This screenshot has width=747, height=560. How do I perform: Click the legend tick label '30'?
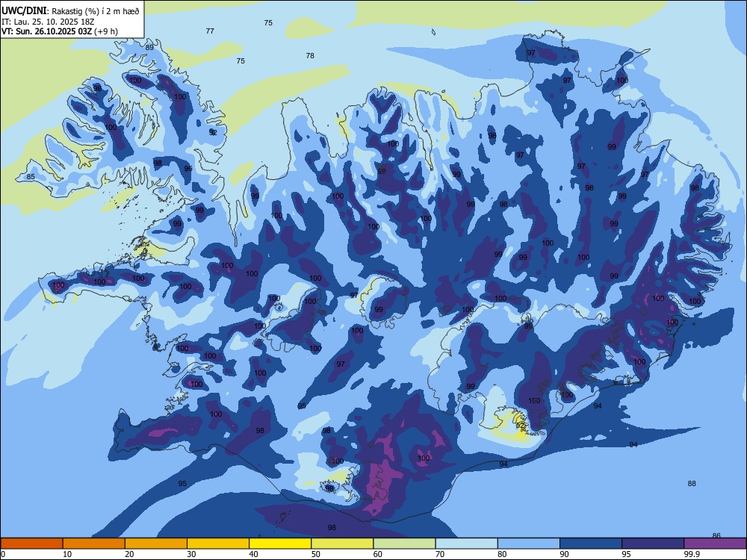pyautogui.click(x=191, y=554)
